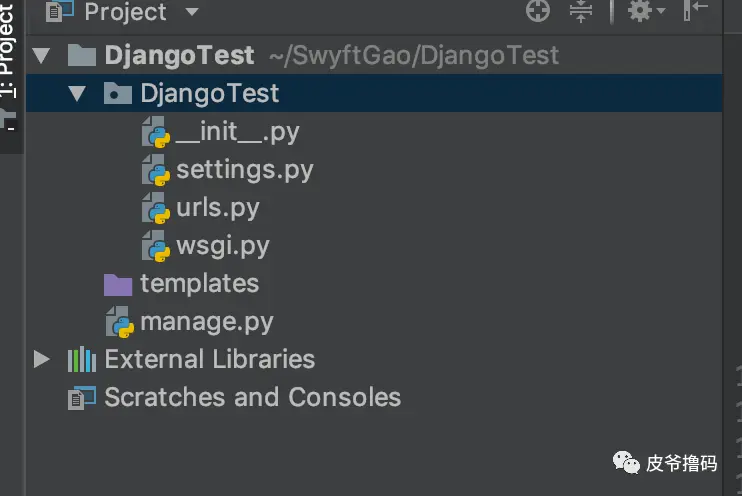The height and width of the screenshot is (496, 742).
Task: Expand the External Libraries node
Action: (41, 359)
